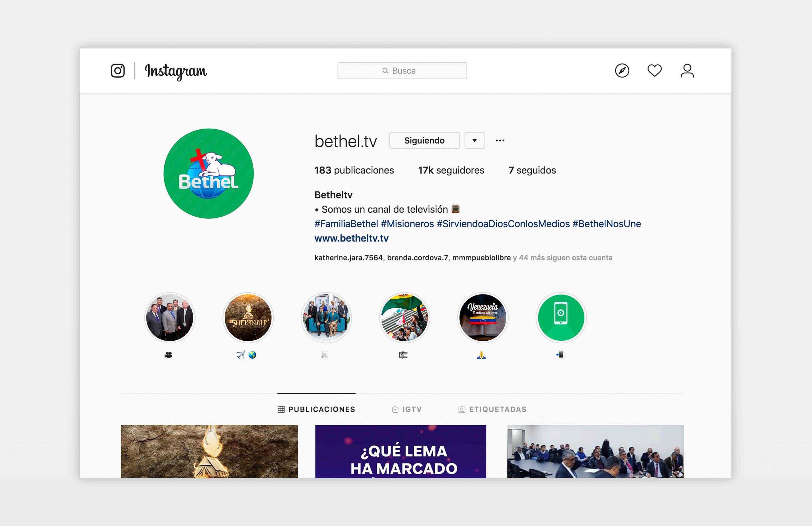The image size is (812, 526).
Task: Switch to the IGTV tab
Action: [x=407, y=409]
